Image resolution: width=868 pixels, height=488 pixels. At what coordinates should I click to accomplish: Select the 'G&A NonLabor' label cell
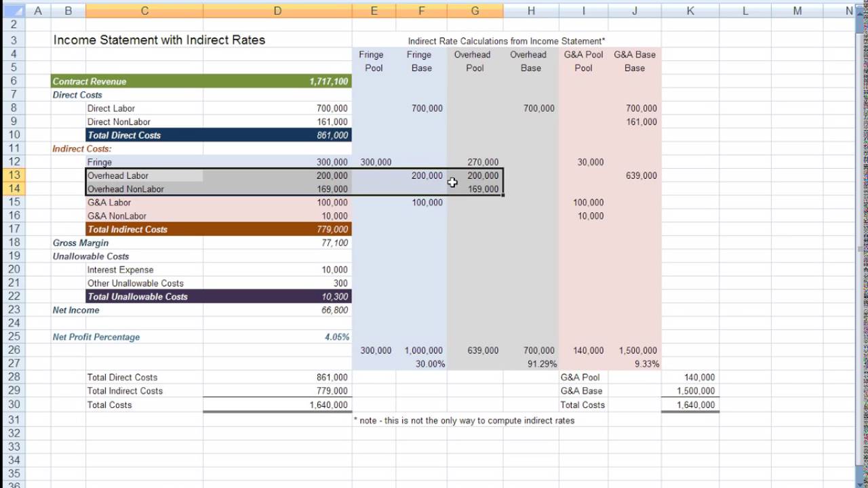144,216
